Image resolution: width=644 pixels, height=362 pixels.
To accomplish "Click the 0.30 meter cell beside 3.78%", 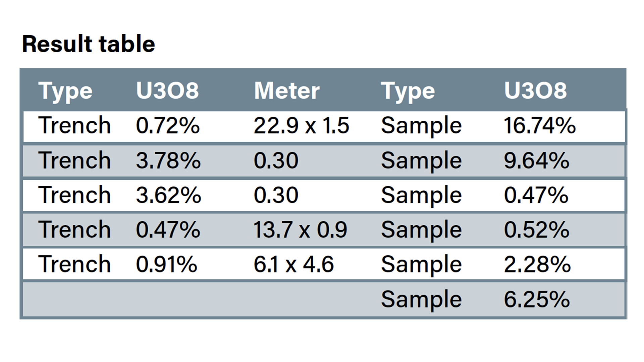I will [276, 161].
